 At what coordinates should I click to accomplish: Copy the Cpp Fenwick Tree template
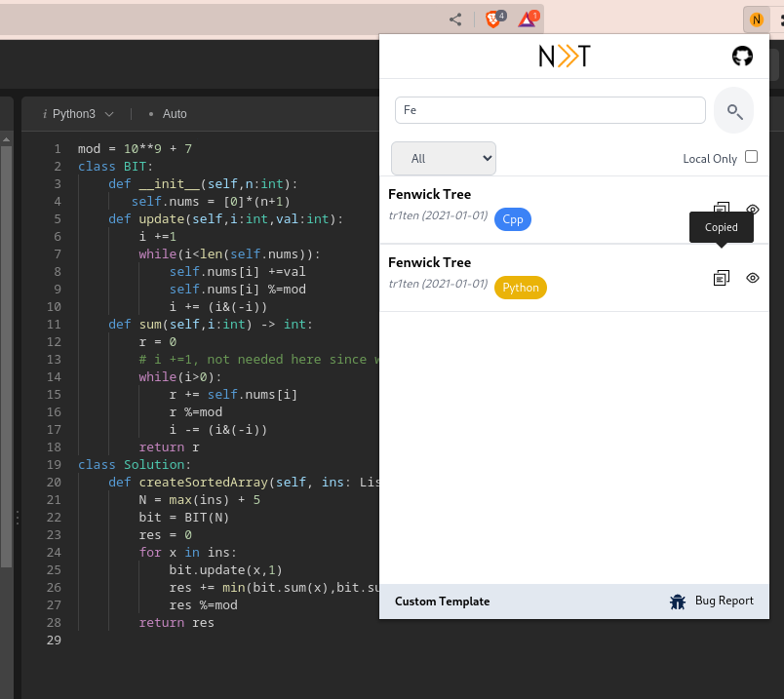pyautogui.click(x=721, y=208)
